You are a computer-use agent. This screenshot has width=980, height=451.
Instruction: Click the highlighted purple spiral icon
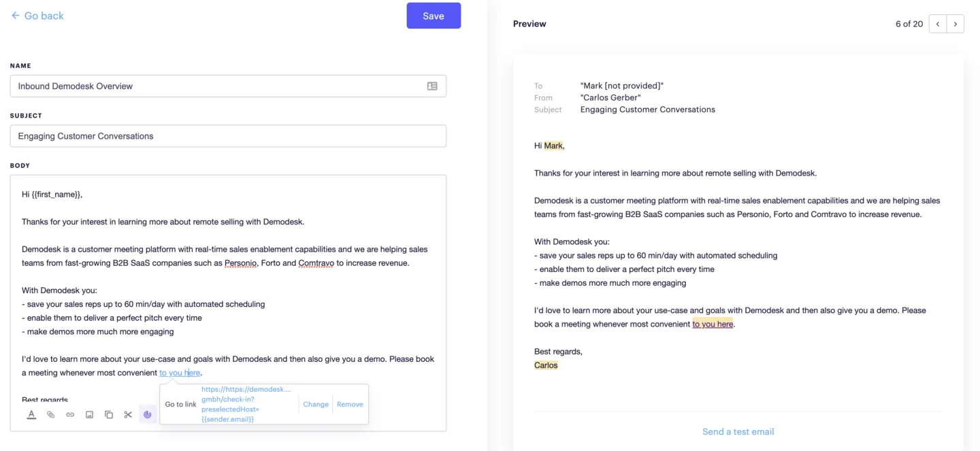click(147, 414)
